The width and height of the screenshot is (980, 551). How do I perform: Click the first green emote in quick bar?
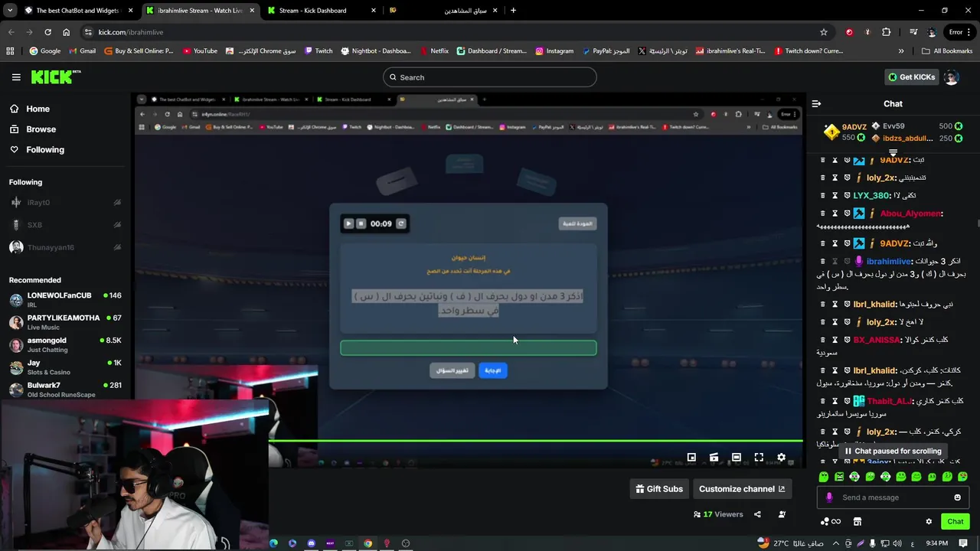click(x=824, y=477)
